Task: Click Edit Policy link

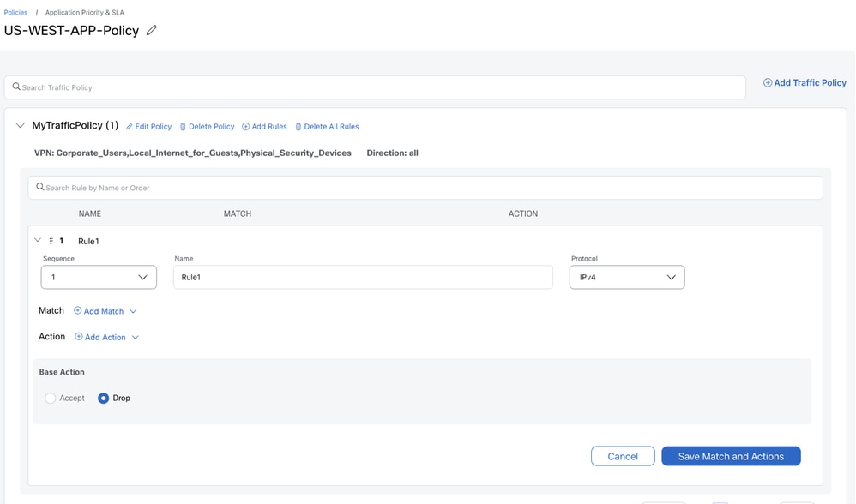Action: [x=148, y=127]
